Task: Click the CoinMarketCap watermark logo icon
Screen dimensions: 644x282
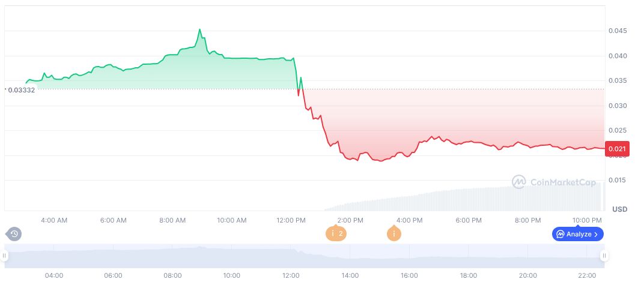Action: tap(519, 181)
